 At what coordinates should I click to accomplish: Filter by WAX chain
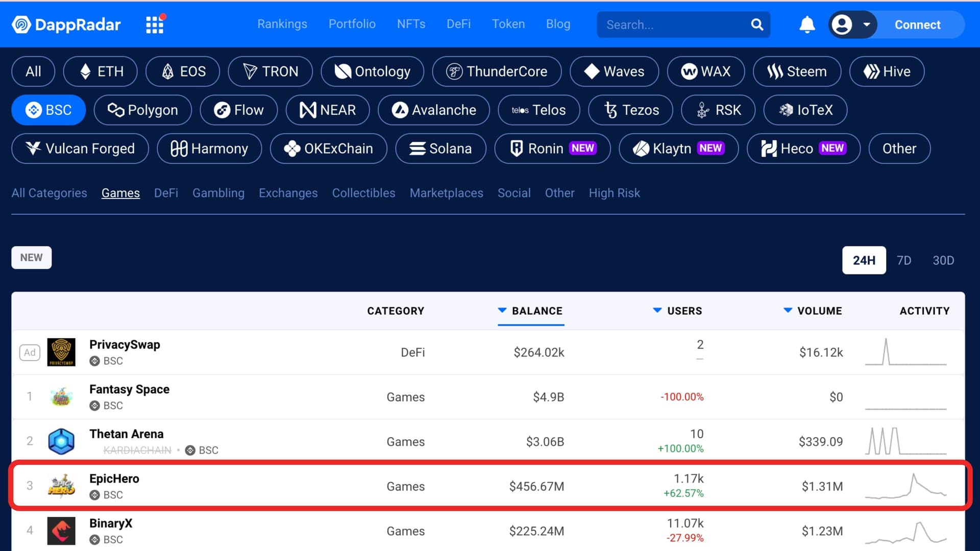(706, 71)
